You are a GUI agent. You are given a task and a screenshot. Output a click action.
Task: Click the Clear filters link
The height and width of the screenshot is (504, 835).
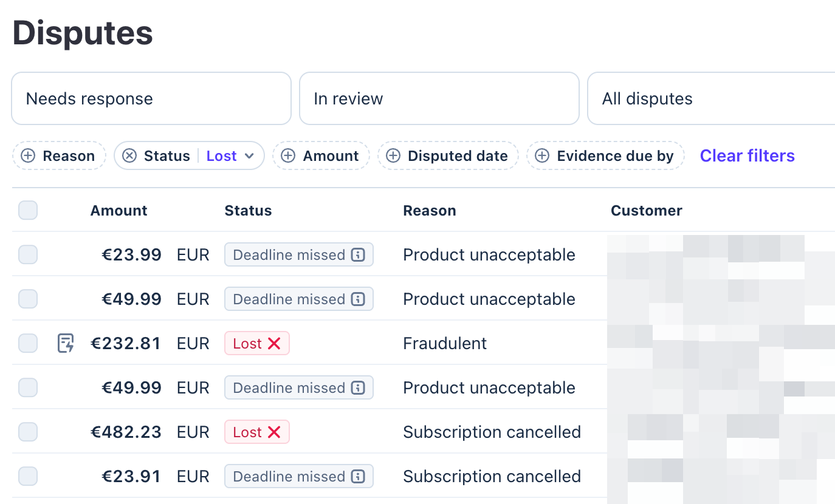tap(747, 156)
